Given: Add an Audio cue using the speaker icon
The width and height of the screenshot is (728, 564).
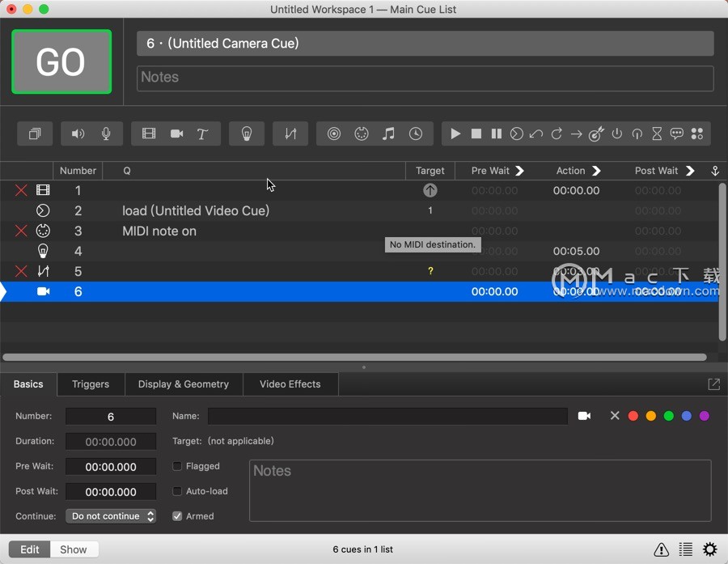Looking at the screenshot, I should (78, 134).
